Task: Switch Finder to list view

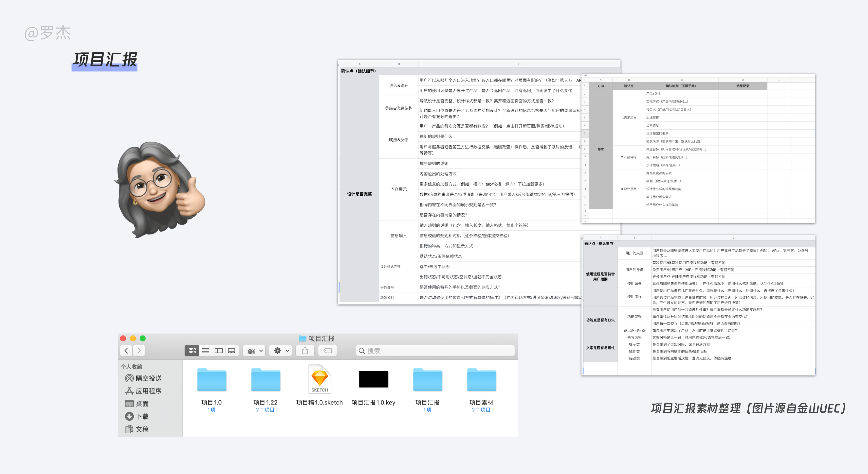Action: click(x=205, y=351)
